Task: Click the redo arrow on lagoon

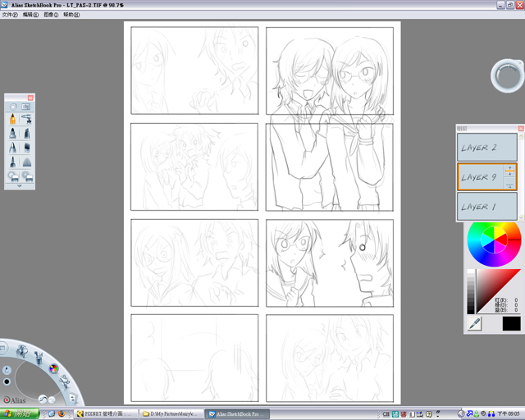Action: 52,399
